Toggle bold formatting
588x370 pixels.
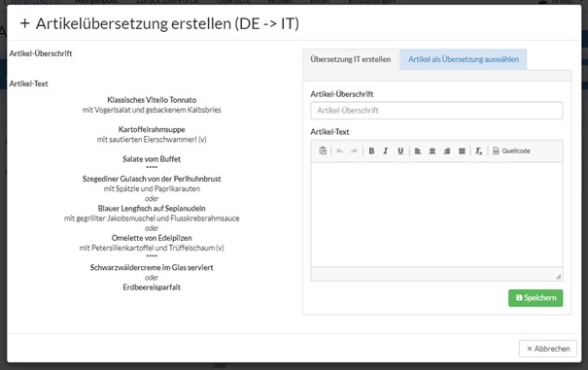(371, 151)
